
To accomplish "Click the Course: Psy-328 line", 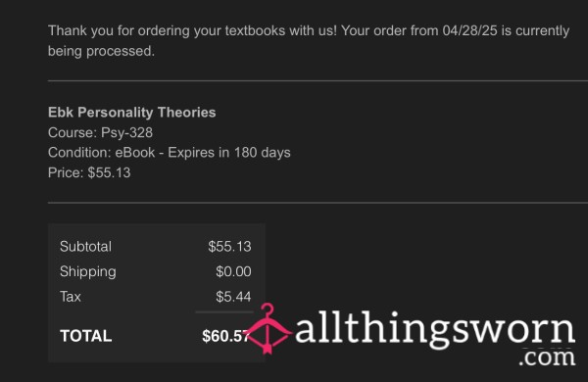I will 101,132.
